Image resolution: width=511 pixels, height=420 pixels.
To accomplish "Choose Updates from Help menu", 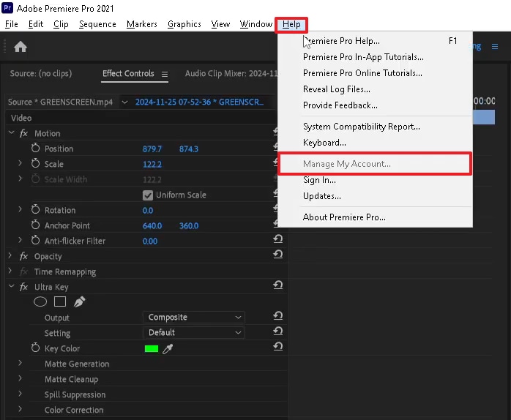I will 375,196.
